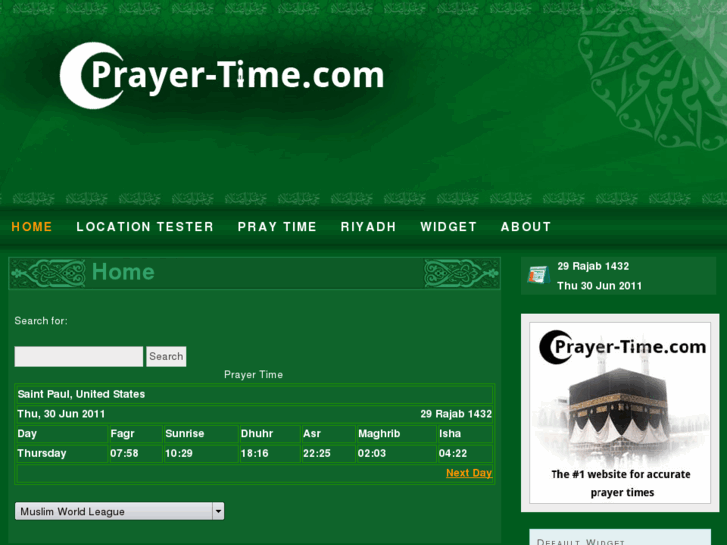This screenshot has width=727, height=545.
Task: Click the Prayer Time caption above table
Action: (x=253, y=375)
